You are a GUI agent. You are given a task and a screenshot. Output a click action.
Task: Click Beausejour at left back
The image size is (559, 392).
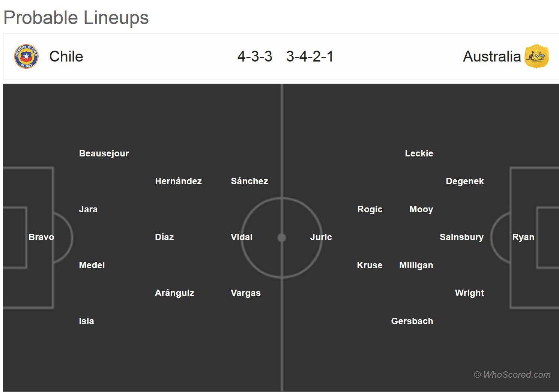(104, 153)
